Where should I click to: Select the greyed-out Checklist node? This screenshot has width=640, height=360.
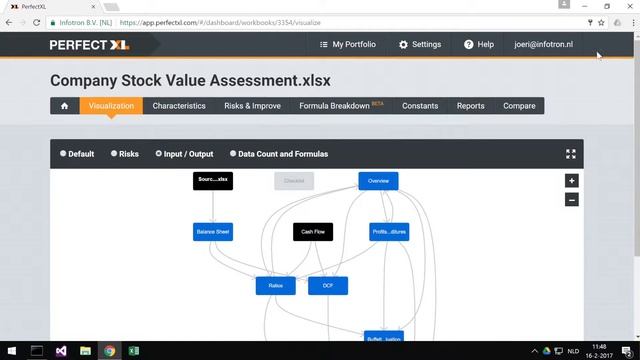[294, 181]
